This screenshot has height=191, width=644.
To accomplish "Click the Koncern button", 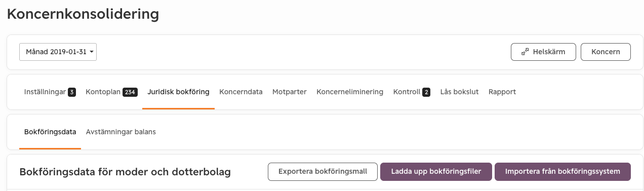I will pos(606,52).
